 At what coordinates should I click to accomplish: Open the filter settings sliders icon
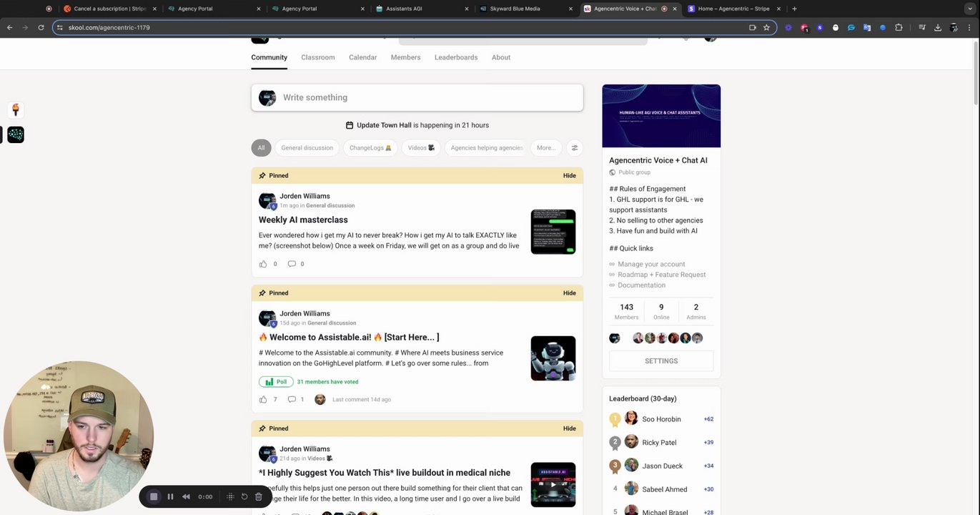tap(574, 148)
